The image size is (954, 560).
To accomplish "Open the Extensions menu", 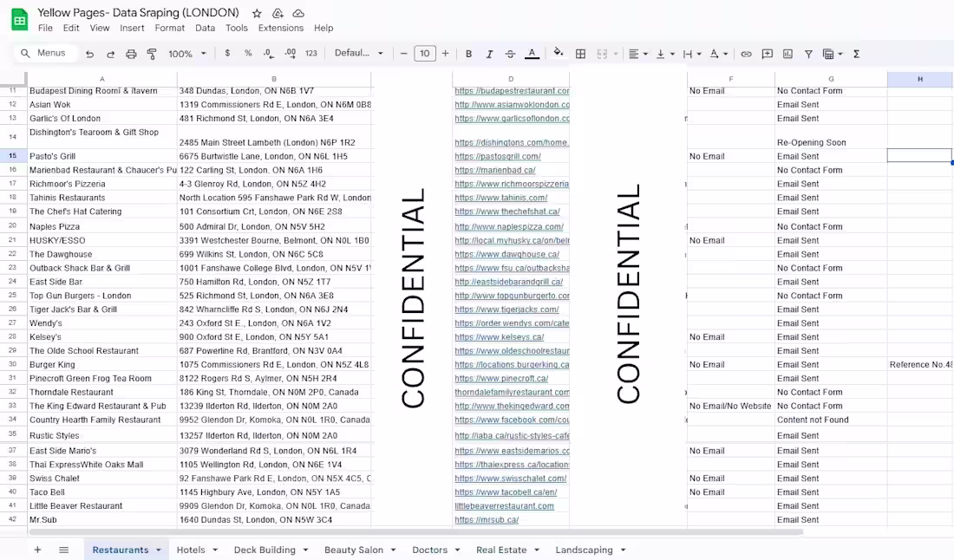I will click(280, 28).
